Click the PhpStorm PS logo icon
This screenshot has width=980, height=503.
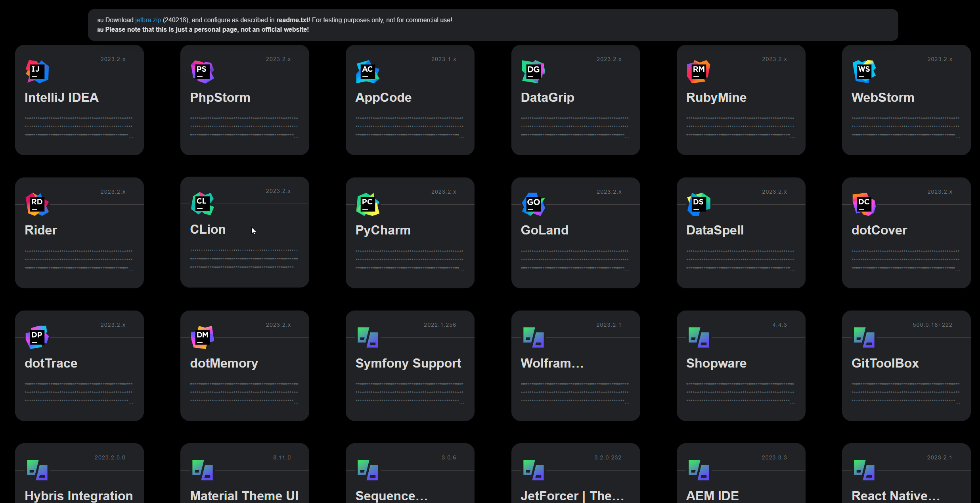coord(203,72)
